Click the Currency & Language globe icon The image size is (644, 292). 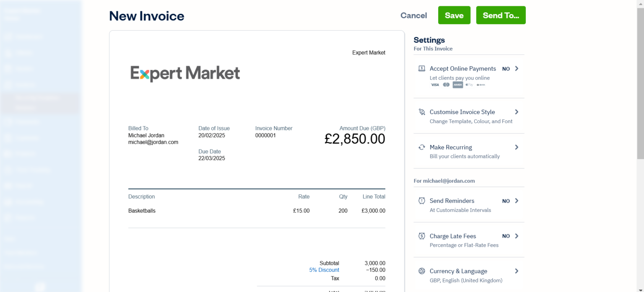pyautogui.click(x=421, y=271)
